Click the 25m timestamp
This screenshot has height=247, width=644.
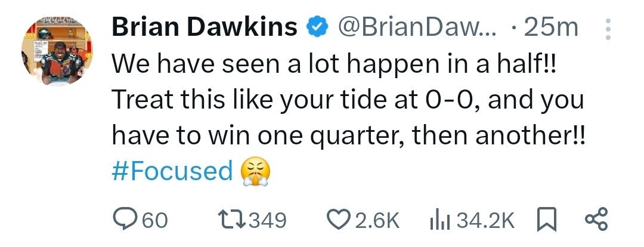click(x=550, y=27)
